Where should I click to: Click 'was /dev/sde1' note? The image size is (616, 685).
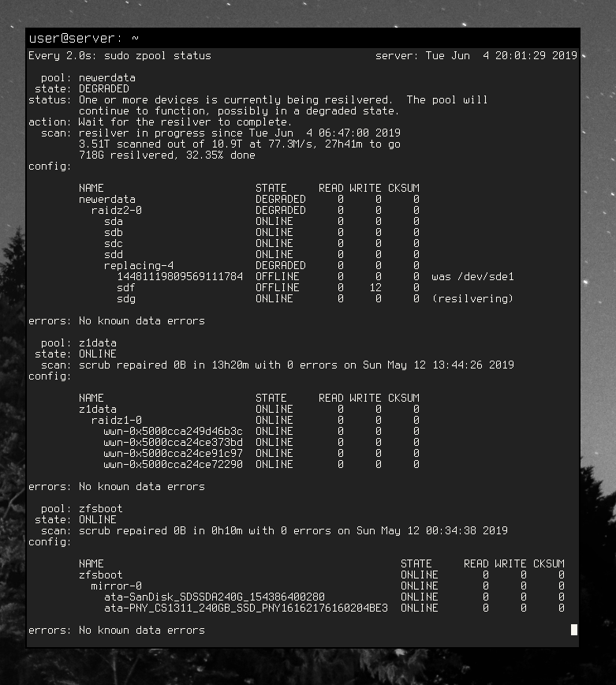click(472, 276)
